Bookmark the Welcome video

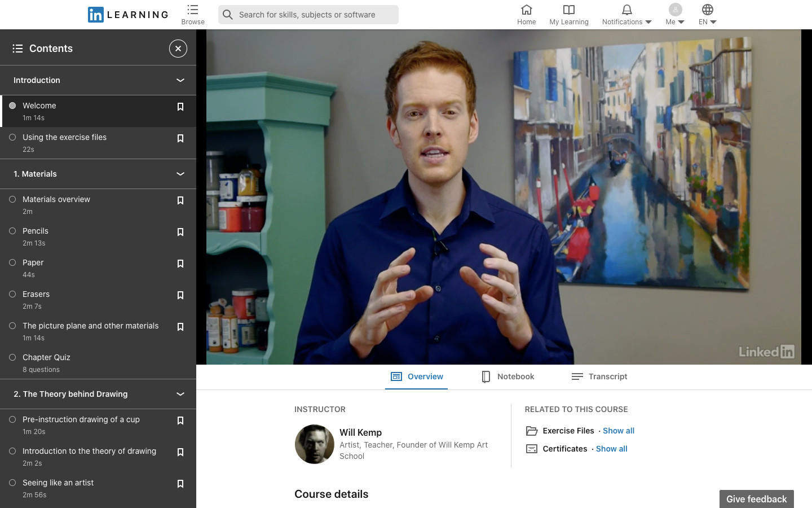click(180, 107)
